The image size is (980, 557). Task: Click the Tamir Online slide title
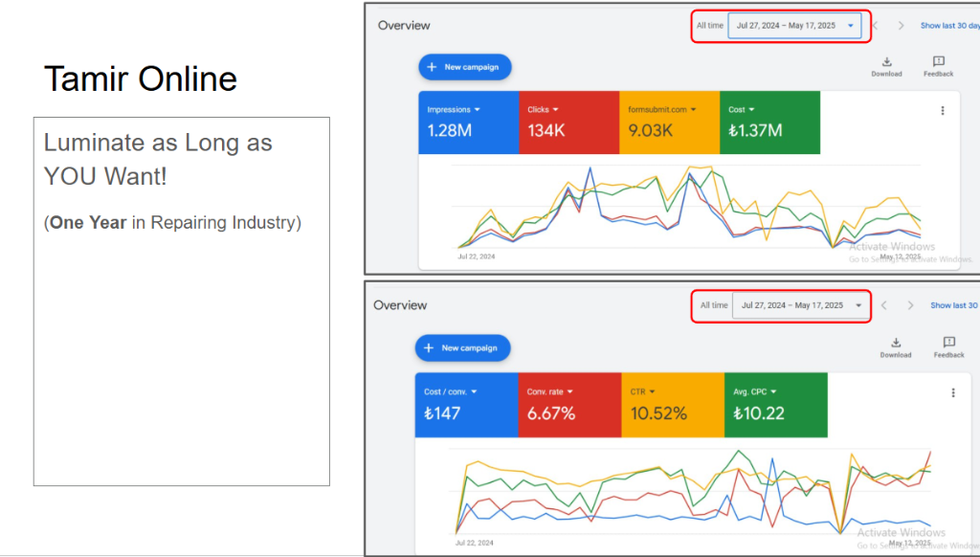(x=141, y=78)
